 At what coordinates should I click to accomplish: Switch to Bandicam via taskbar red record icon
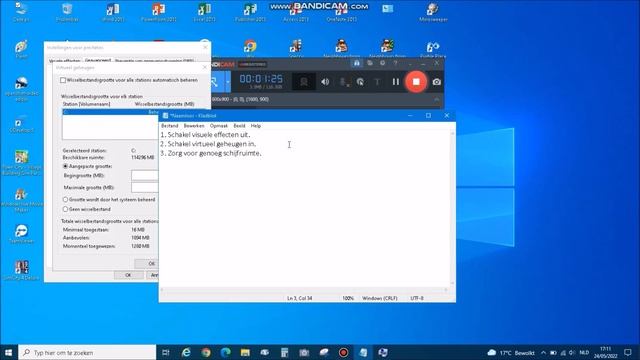tap(343, 352)
